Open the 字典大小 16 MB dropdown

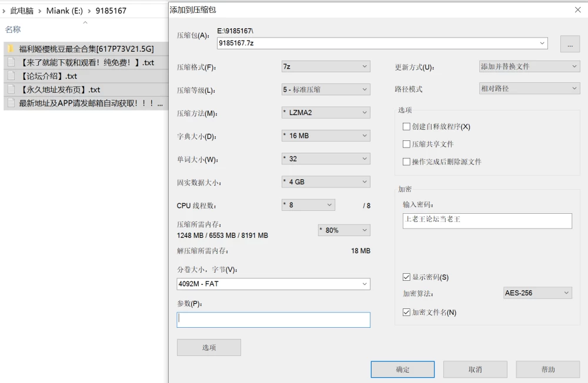point(326,136)
